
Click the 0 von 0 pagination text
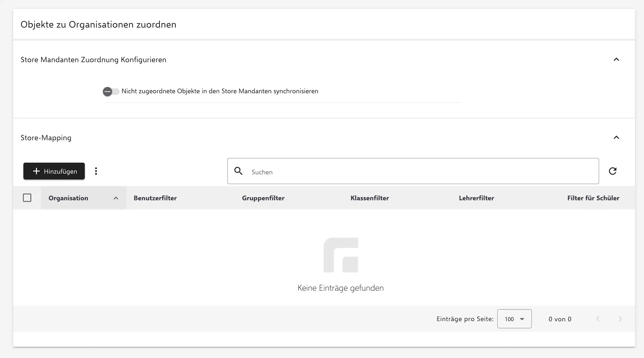(560, 319)
